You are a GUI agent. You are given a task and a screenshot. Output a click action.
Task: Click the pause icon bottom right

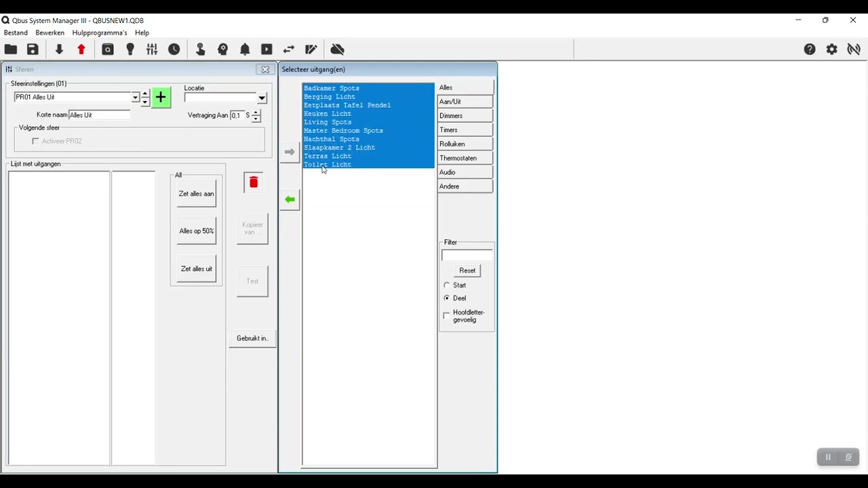coord(828,457)
